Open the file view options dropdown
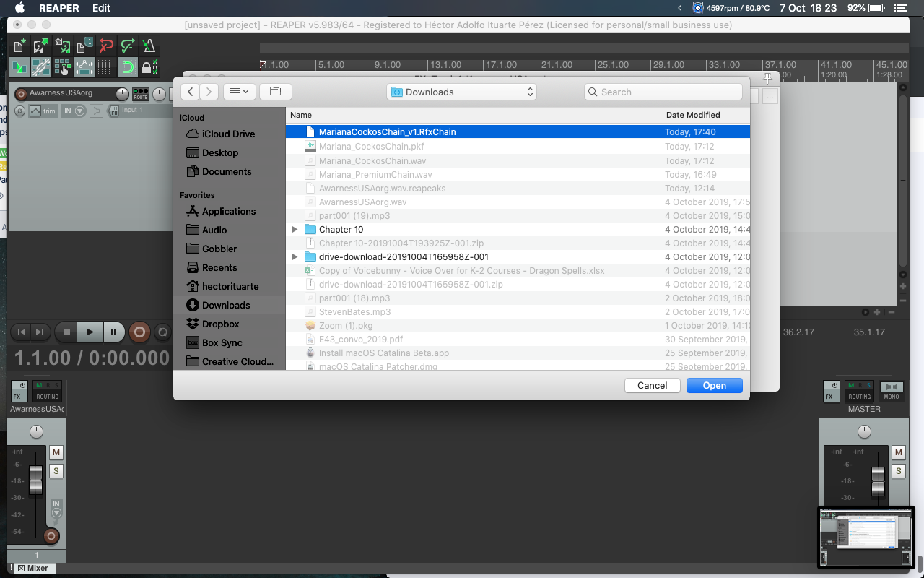 click(x=240, y=92)
